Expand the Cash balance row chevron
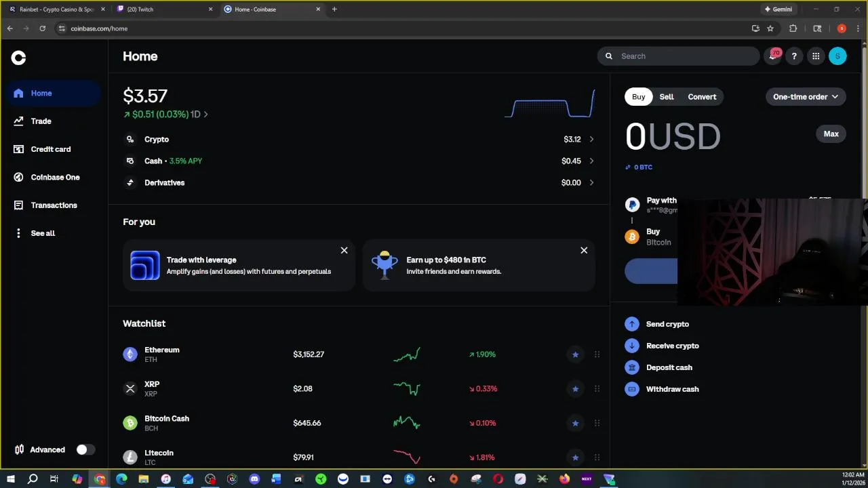Image resolution: width=868 pixels, height=488 pixels. 591,161
